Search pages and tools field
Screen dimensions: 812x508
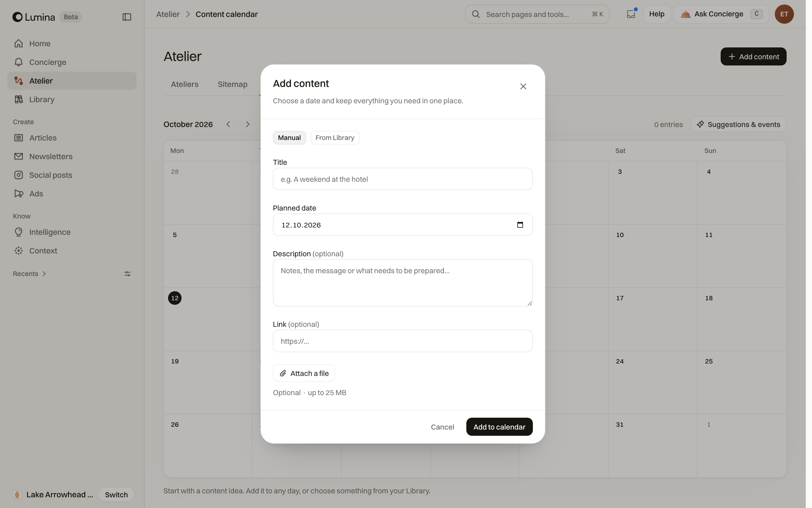[x=537, y=14]
